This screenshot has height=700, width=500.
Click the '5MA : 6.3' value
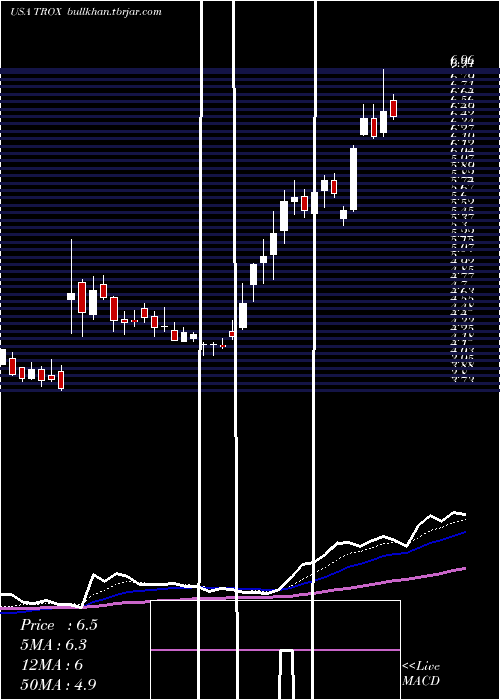point(54,645)
